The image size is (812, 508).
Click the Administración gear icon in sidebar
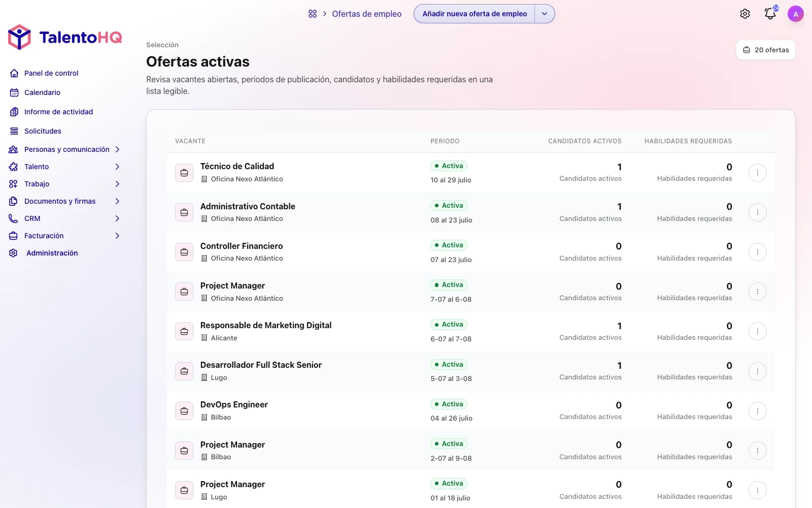(x=14, y=253)
